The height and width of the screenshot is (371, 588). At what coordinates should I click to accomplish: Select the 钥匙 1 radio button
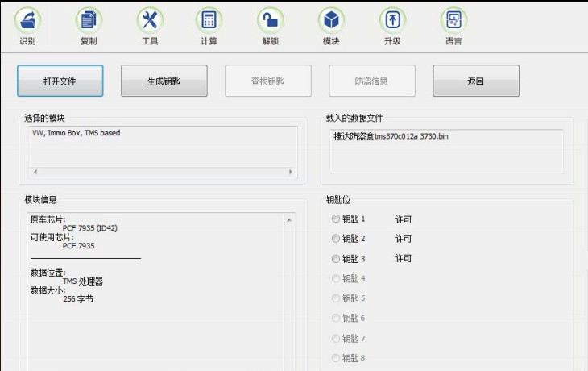336,219
